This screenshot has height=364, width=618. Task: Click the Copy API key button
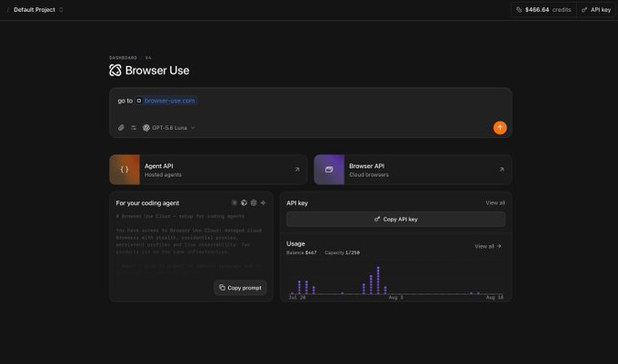coord(395,219)
